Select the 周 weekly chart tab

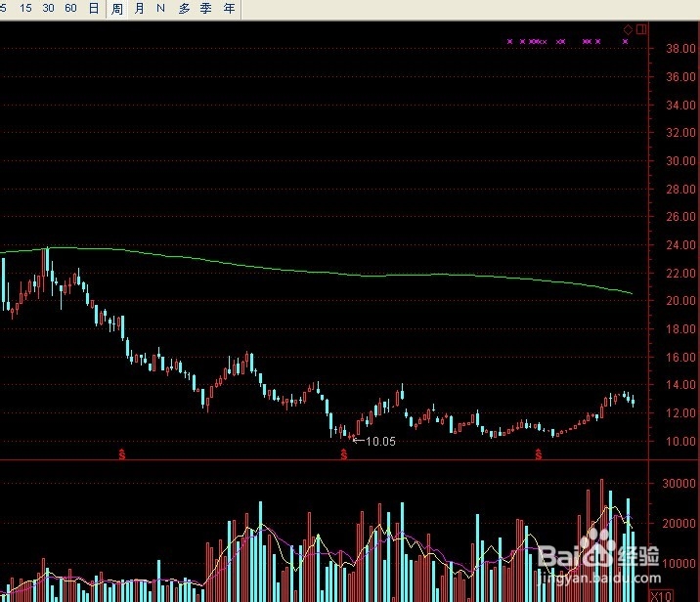117,9
